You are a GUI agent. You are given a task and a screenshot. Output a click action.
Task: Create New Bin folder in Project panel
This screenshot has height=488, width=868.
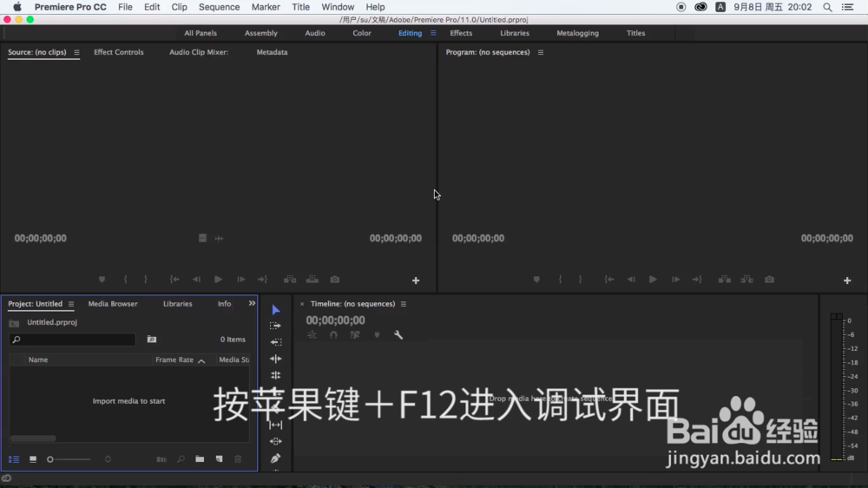tap(200, 459)
